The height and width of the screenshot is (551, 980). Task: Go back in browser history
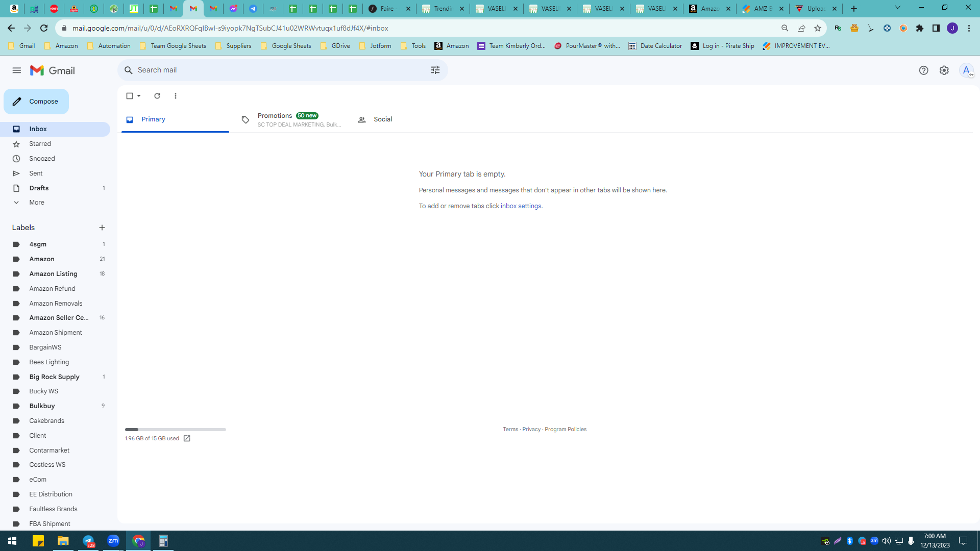tap(11, 28)
